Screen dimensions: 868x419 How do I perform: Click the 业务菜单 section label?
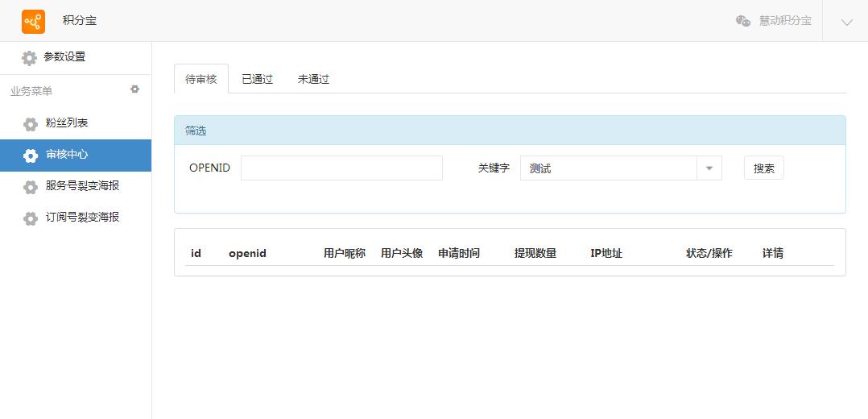[x=31, y=91]
